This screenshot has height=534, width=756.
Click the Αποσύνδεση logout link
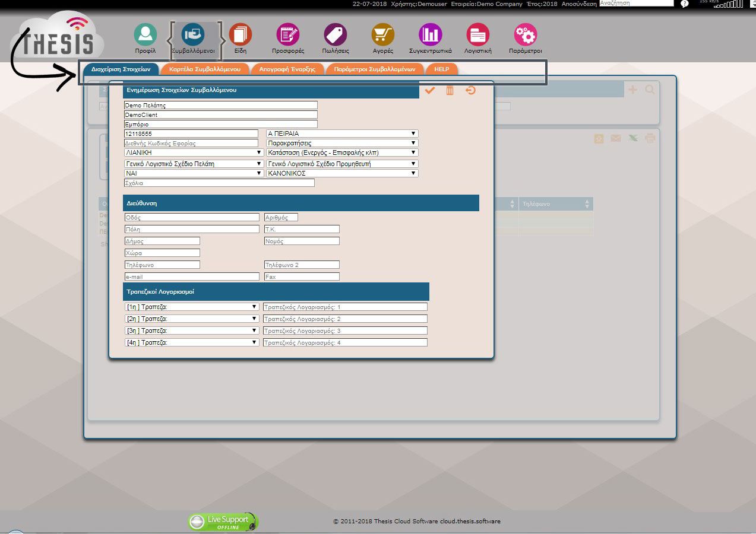(580, 4)
